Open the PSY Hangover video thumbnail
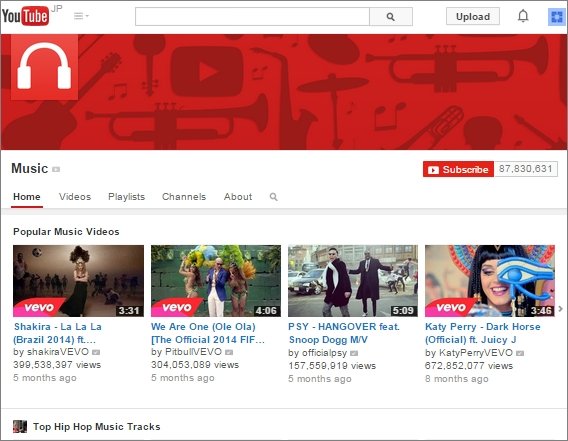This screenshot has height=441, width=568. (353, 281)
